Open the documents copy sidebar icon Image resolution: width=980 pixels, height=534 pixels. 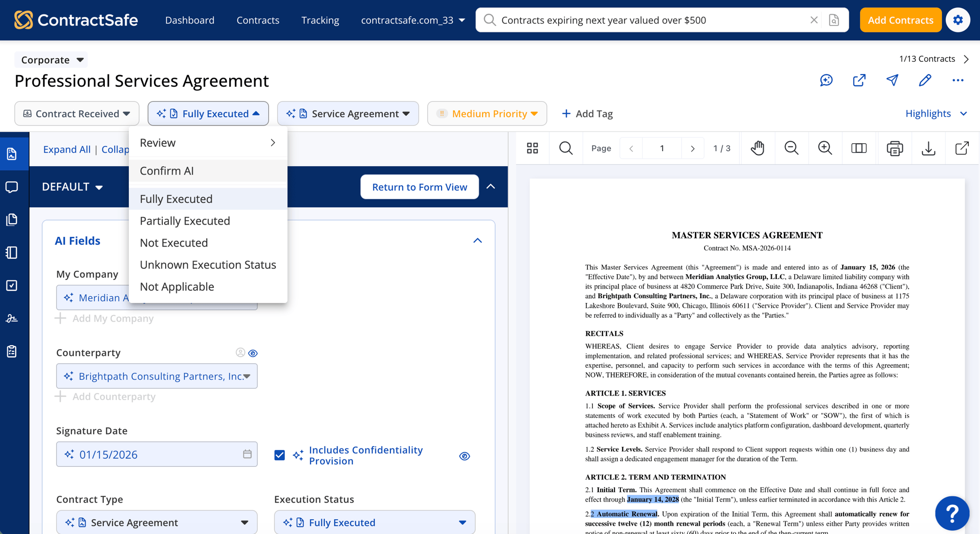pyautogui.click(x=12, y=220)
